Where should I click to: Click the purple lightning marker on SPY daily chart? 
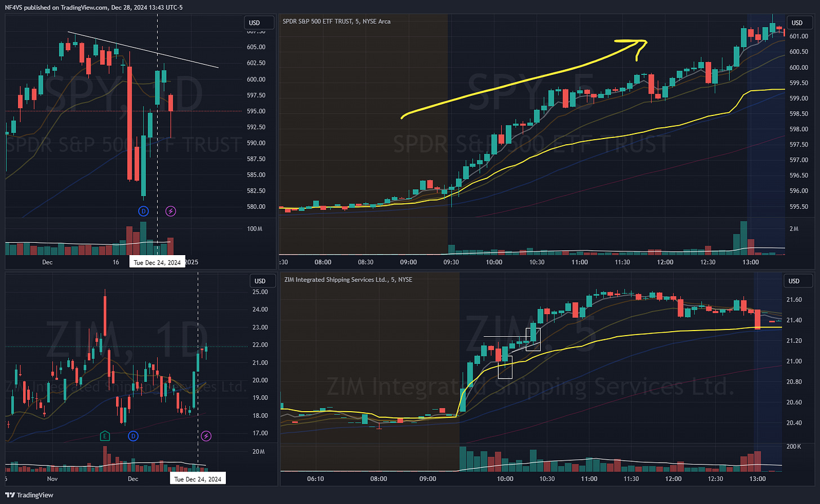[171, 211]
